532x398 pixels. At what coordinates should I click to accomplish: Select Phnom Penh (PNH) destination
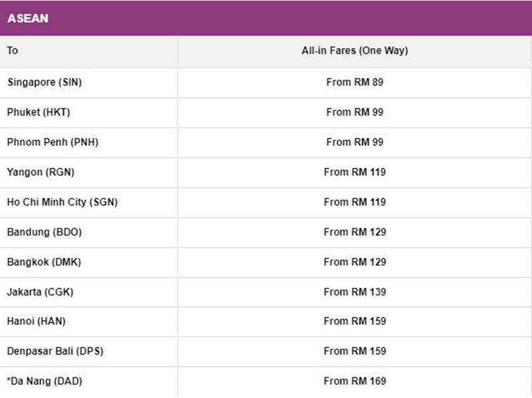(53, 142)
